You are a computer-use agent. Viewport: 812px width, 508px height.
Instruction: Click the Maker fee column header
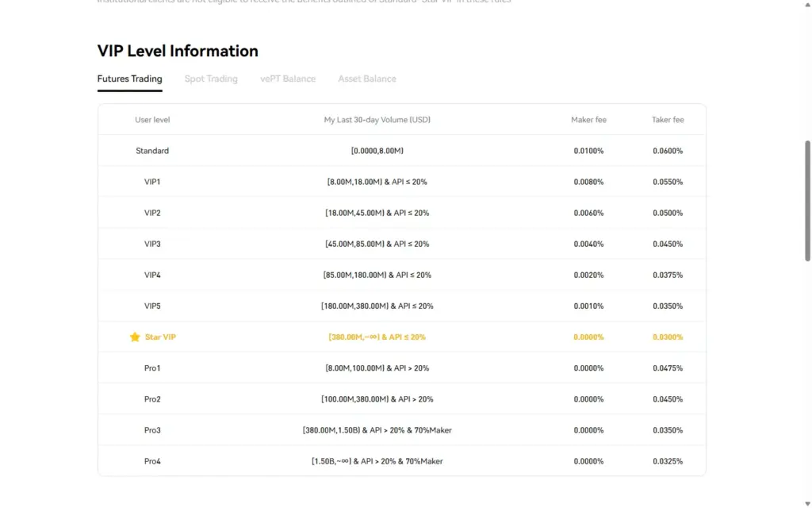pos(588,120)
